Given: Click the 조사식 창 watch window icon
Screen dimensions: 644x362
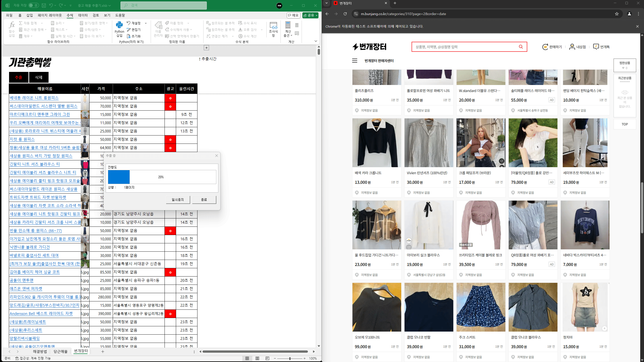Looking at the screenshot, I should click(273, 26).
